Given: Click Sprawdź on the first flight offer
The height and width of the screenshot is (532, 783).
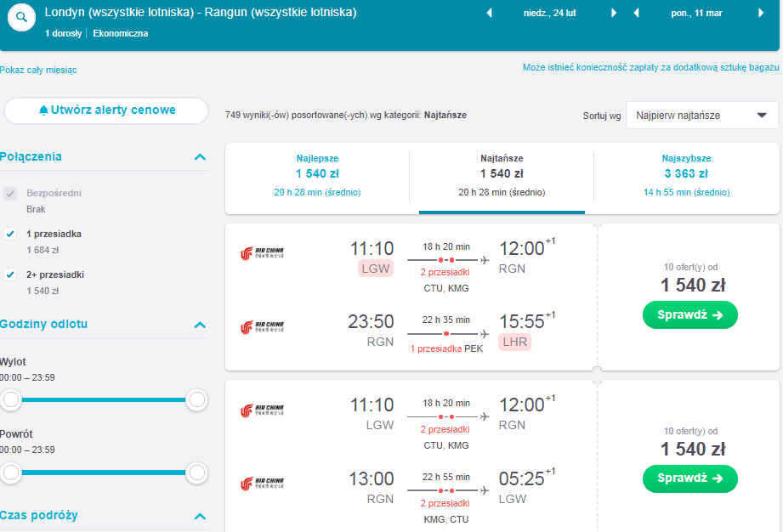Looking at the screenshot, I should click(x=690, y=315).
